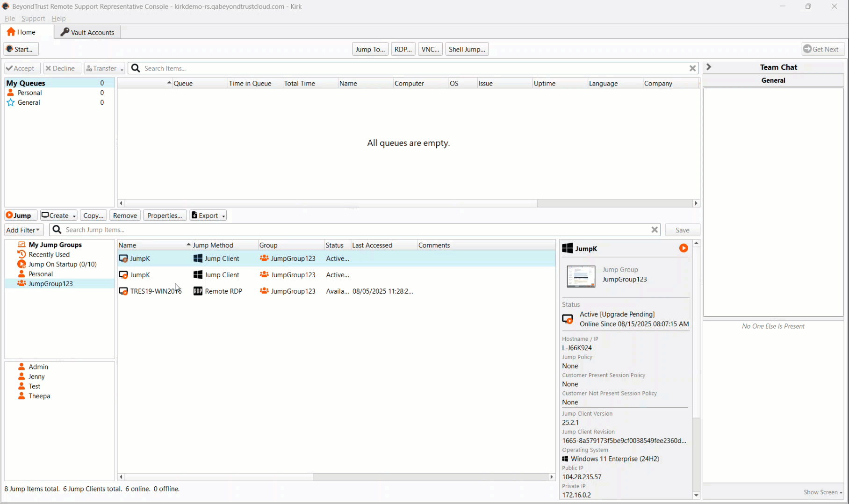The image size is (849, 504).
Task: Select the TRES19-WIN2016 Remote RDP item
Action: point(336,291)
